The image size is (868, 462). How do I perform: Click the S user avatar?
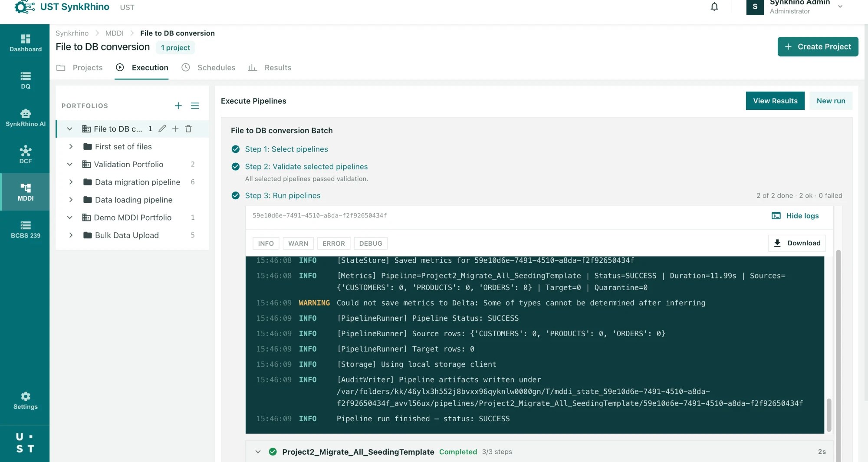tap(755, 7)
